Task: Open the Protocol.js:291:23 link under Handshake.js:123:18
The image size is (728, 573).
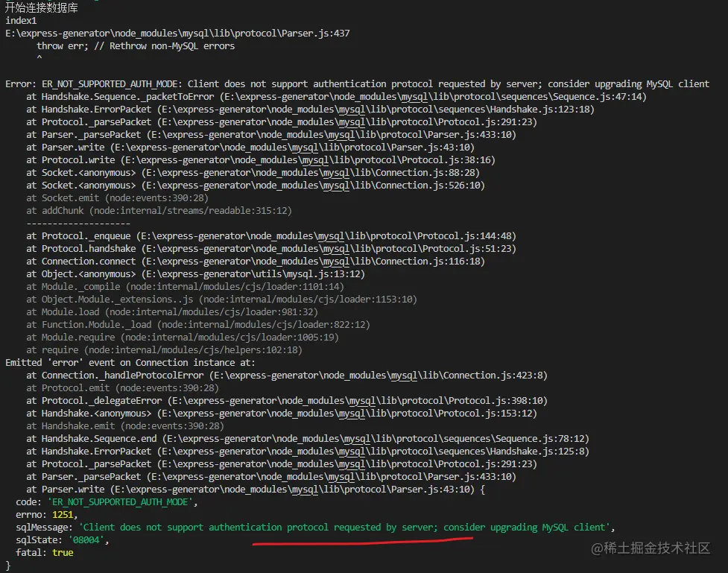Action: [346, 122]
